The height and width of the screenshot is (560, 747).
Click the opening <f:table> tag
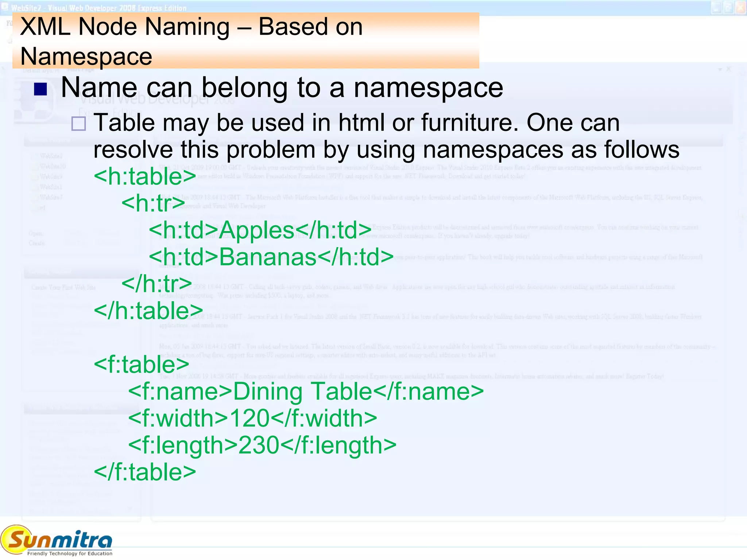click(x=142, y=365)
